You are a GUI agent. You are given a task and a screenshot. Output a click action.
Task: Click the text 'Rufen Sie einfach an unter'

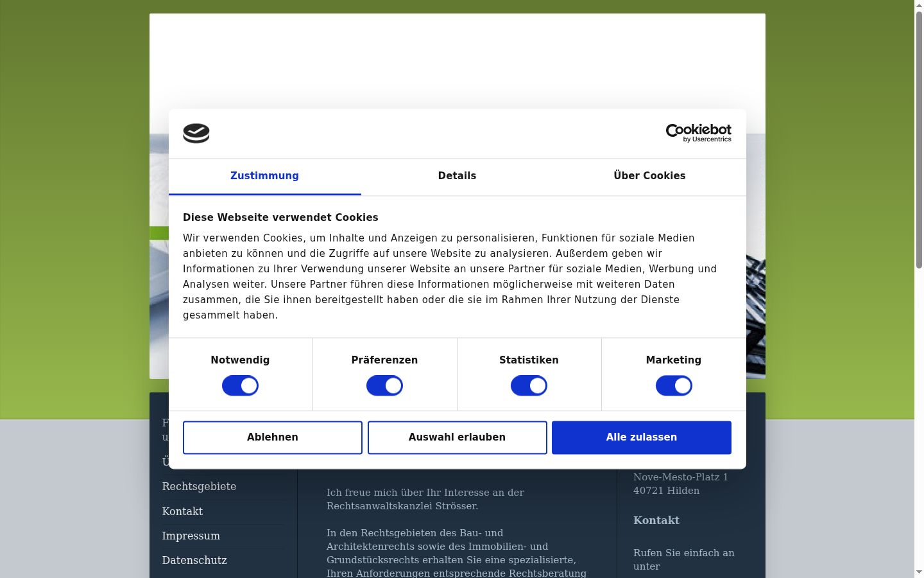tap(683, 559)
